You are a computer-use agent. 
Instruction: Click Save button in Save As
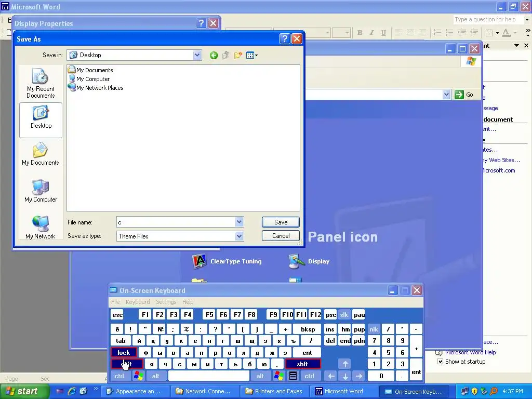(x=281, y=222)
